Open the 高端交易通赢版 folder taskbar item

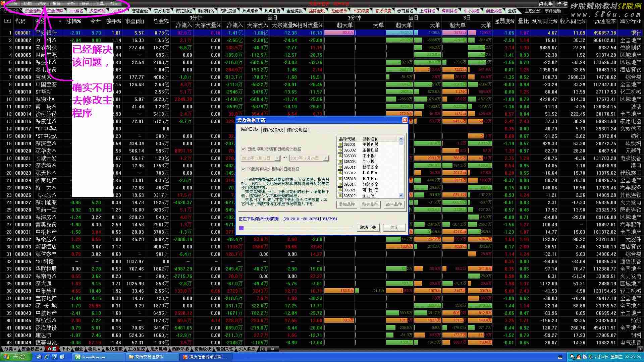click(x=149, y=357)
